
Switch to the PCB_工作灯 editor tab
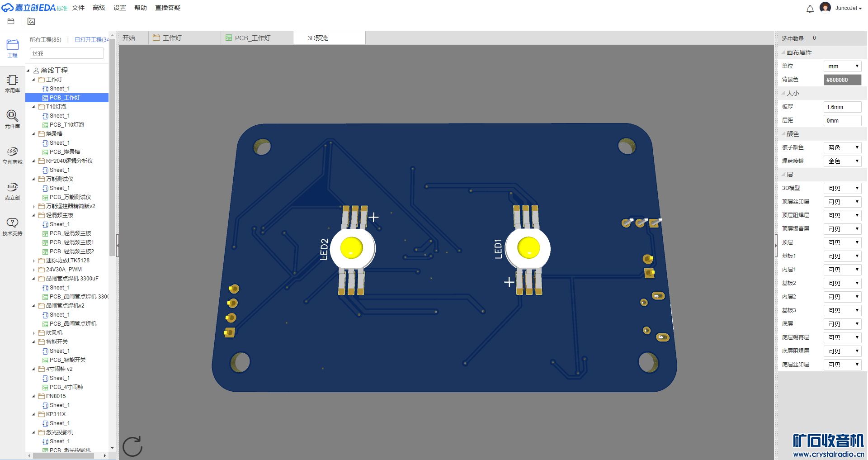tap(257, 38)
